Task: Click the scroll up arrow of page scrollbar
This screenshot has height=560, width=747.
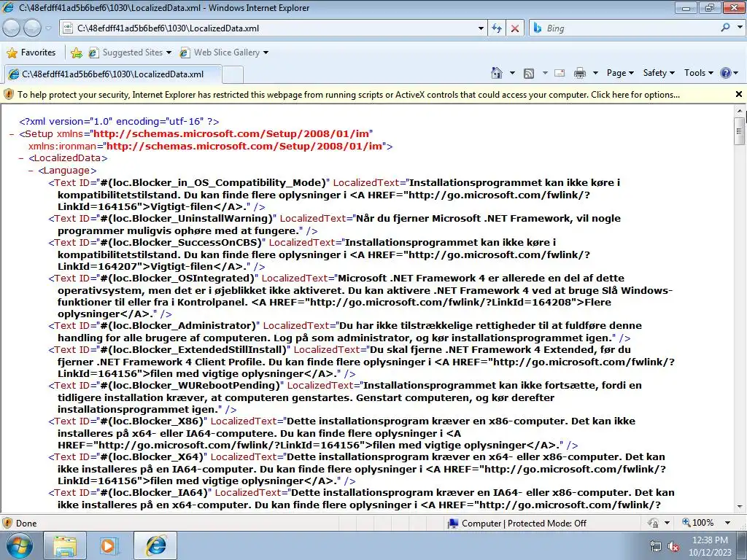Action: pos(740,109)
